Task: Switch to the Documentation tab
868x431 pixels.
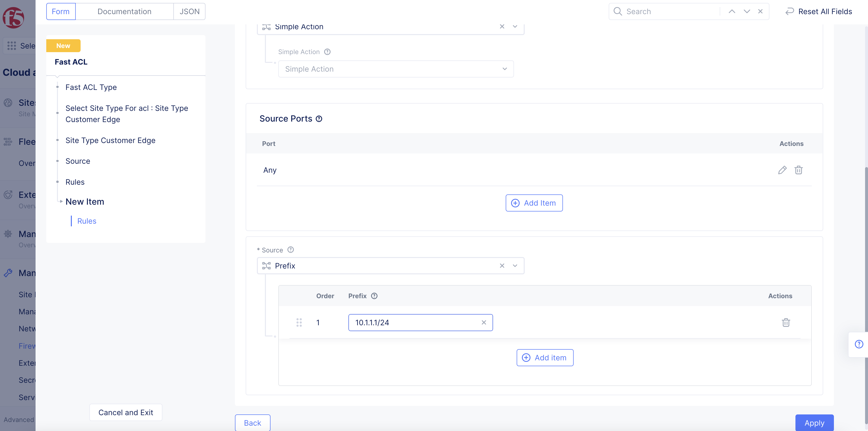Action: (x=124, y=11)
